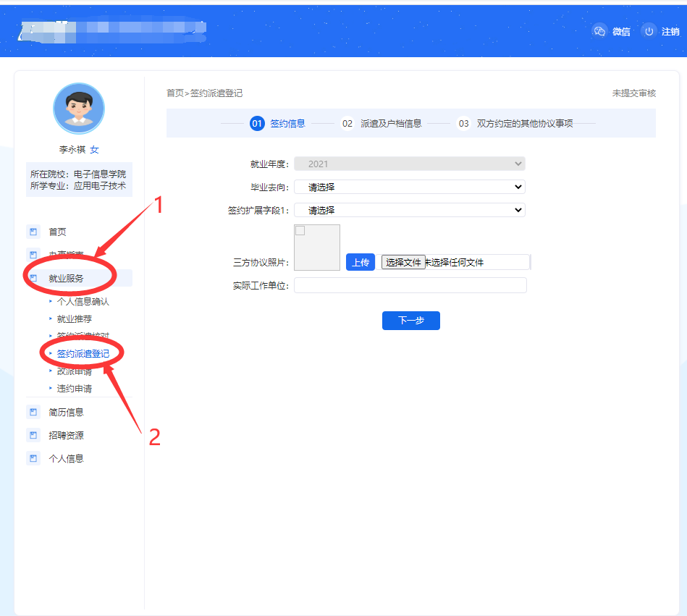The width and height of the screenshot is (687, 616).
Task: Click the 招聘资源 sidebar icon
Action: click(x=33, y=435)
